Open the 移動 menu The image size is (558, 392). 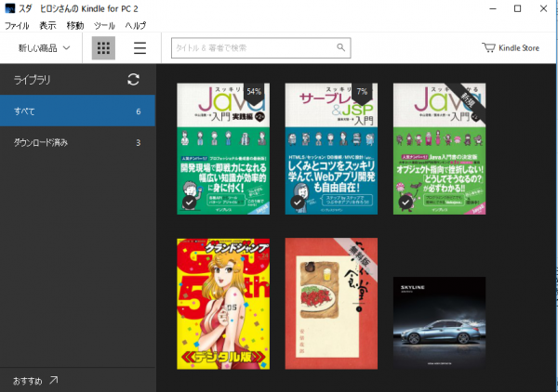(75, 26)
